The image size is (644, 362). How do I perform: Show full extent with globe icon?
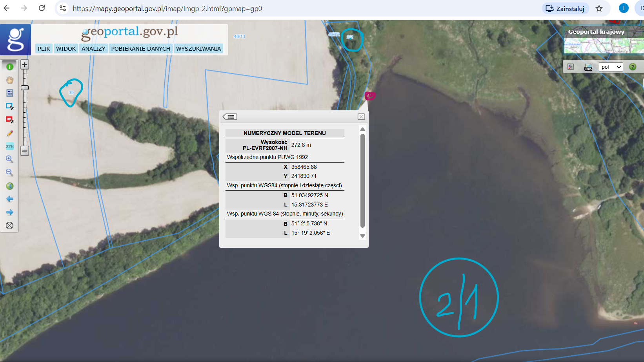10,186
